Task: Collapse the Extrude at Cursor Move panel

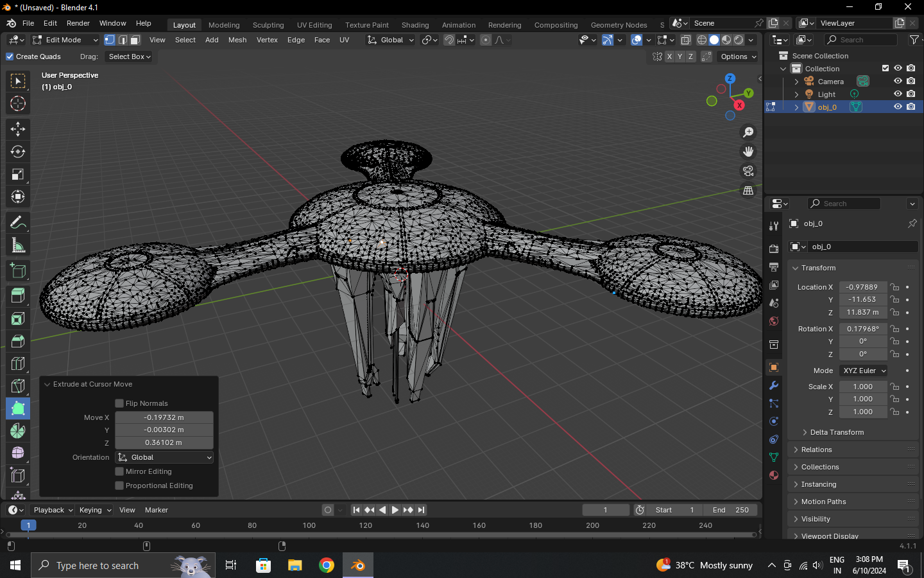Action: tap(47, 384)
